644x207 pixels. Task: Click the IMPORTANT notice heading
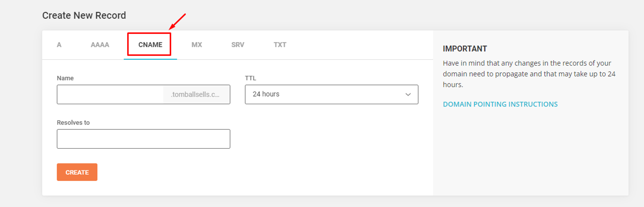click(465, 49)
